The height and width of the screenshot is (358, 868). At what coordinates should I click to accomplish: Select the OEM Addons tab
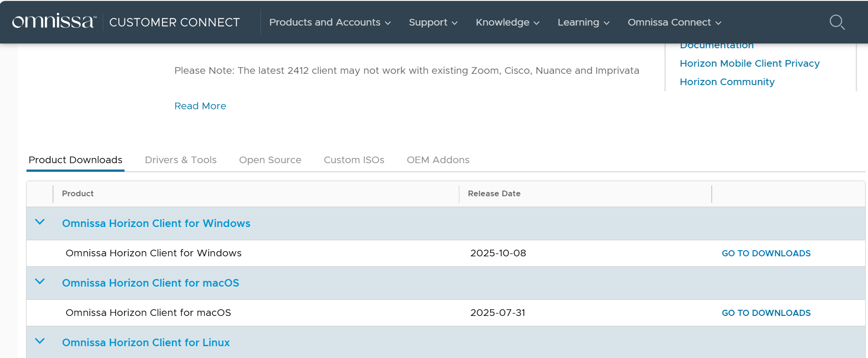[438, 160]
